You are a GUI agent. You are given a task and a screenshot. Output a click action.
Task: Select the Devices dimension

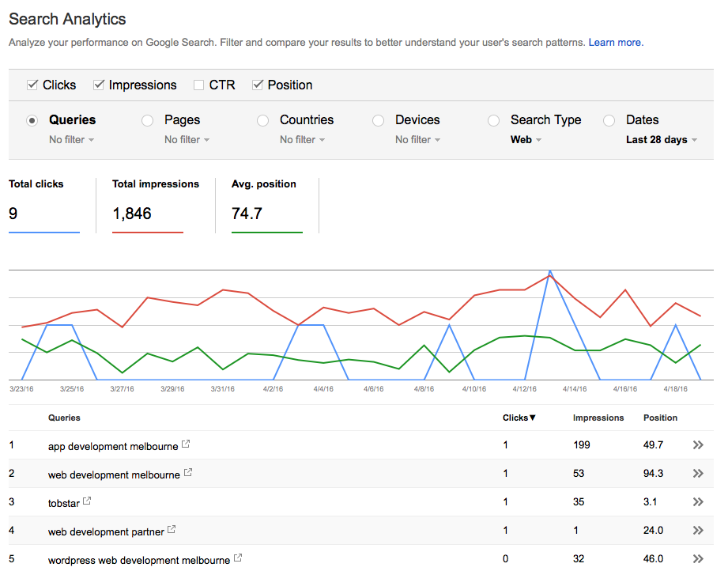(378, 120)
